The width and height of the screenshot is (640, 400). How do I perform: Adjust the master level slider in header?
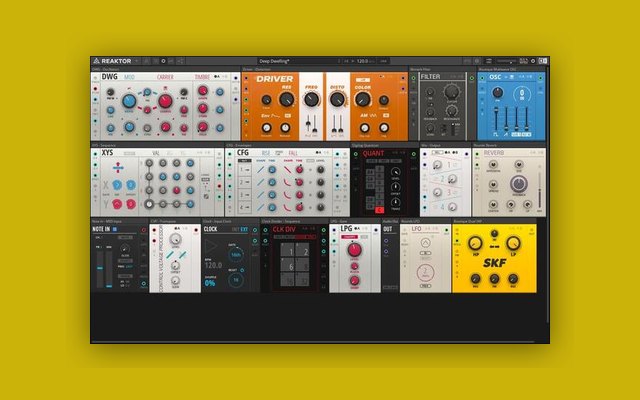[507, 61]
